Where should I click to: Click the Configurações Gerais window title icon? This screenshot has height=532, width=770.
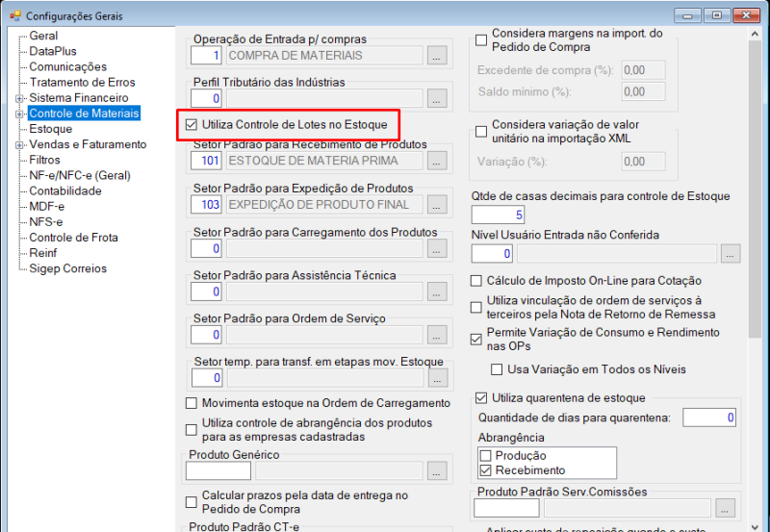[14, 15]
